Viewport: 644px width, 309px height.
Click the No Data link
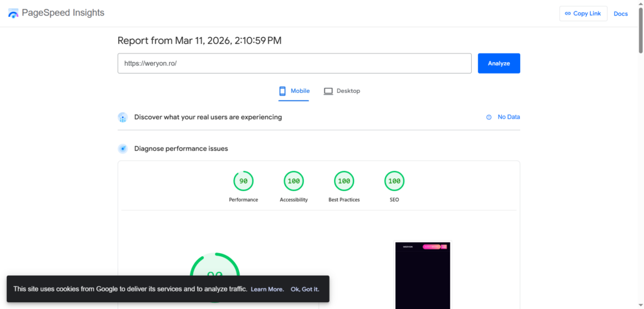coord(508,117)
